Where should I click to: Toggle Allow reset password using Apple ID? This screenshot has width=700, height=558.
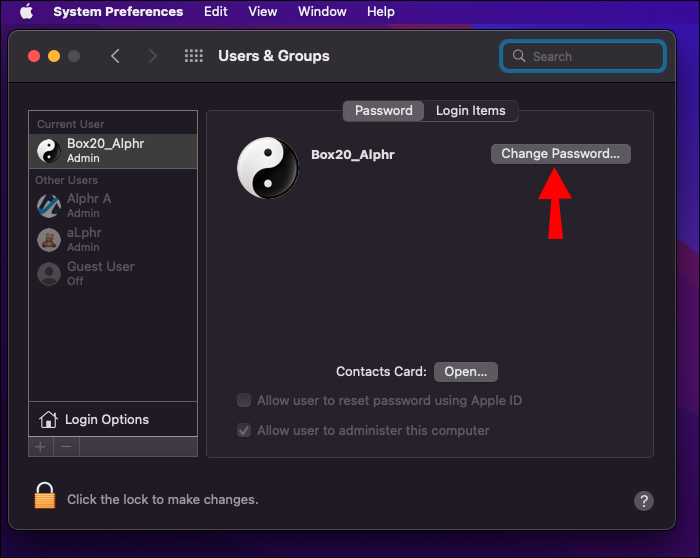(x=244, y=400)
